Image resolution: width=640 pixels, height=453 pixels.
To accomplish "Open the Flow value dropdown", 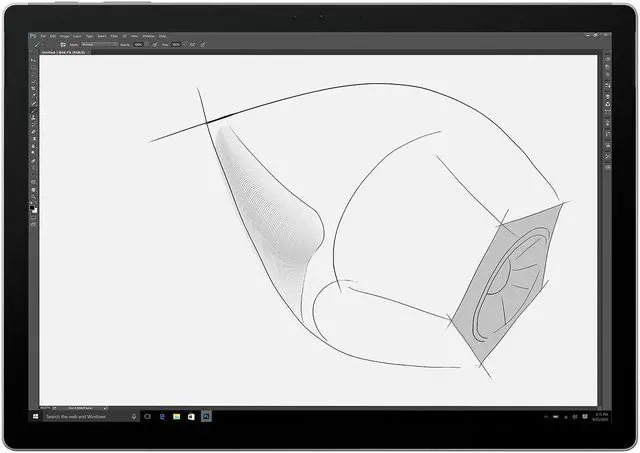I will [x=177, y=44].
